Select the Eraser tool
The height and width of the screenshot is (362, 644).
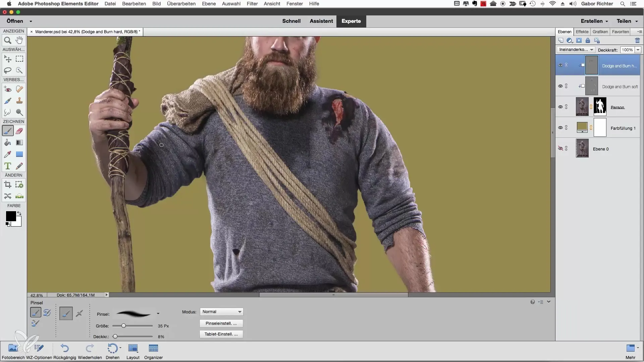19,131
